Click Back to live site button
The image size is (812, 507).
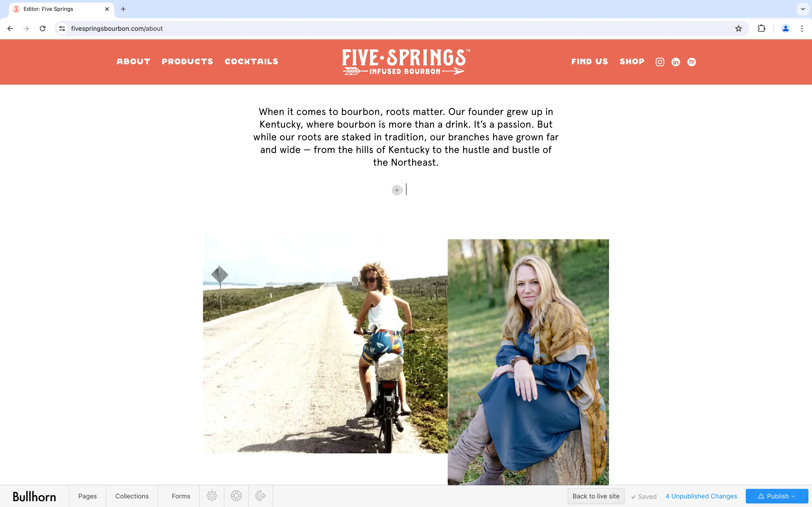(x=596, y=496)
